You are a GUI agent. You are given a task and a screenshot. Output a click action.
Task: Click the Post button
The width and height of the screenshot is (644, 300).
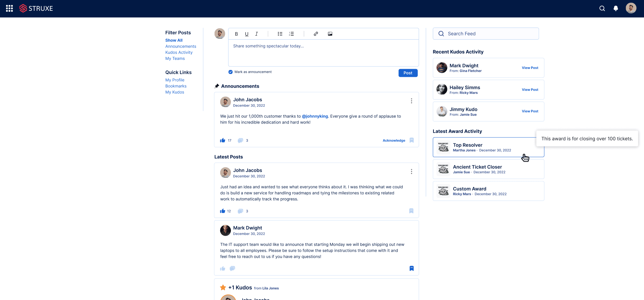coord(408,73)
